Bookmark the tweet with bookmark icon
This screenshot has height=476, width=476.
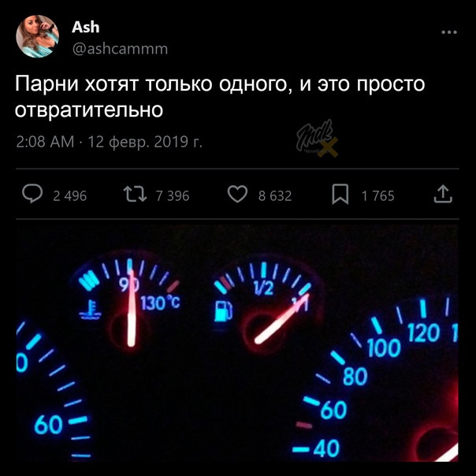(x=340, y=195)
